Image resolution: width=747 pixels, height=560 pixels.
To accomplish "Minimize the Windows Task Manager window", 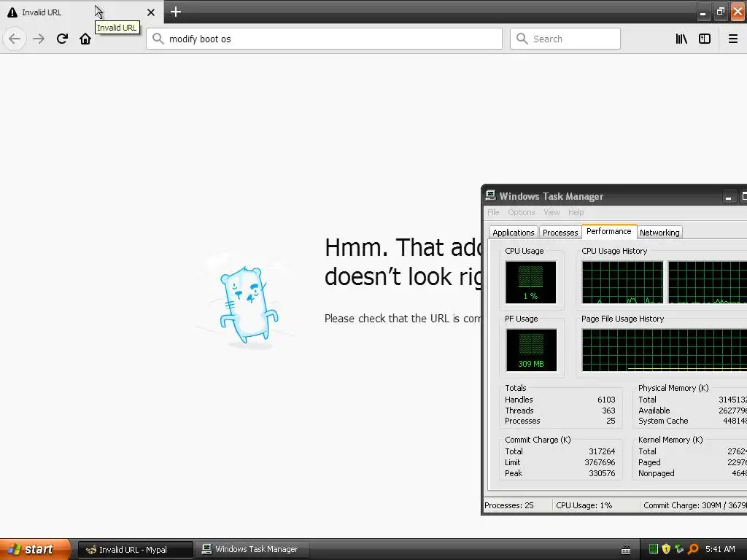I will tap(729, 196).
